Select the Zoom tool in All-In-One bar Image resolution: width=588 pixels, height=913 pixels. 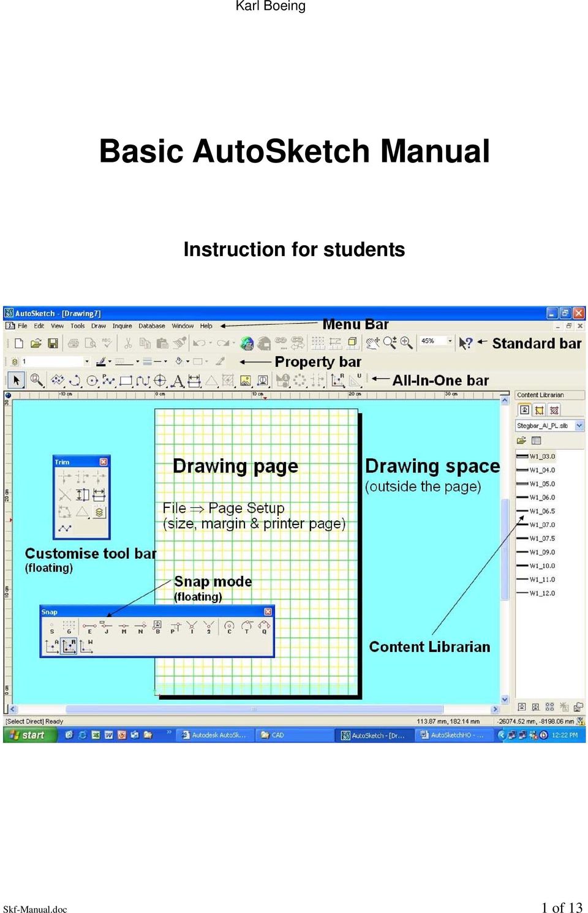[x=37, y=381]
